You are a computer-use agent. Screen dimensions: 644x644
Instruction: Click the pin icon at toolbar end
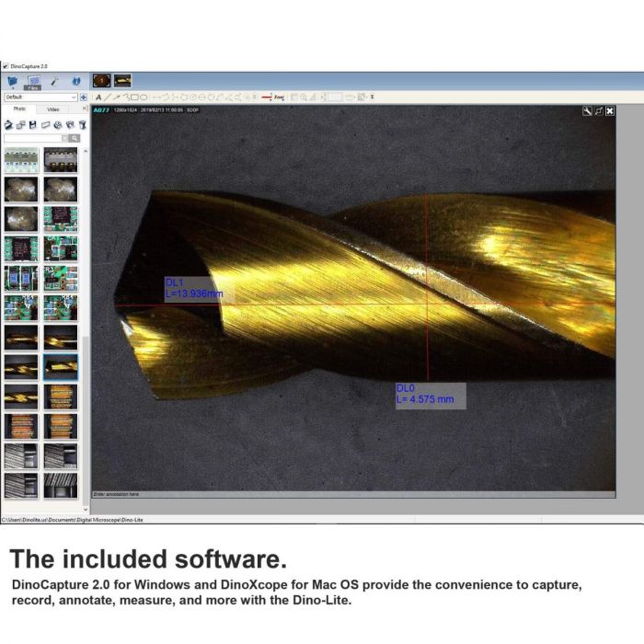372,97
